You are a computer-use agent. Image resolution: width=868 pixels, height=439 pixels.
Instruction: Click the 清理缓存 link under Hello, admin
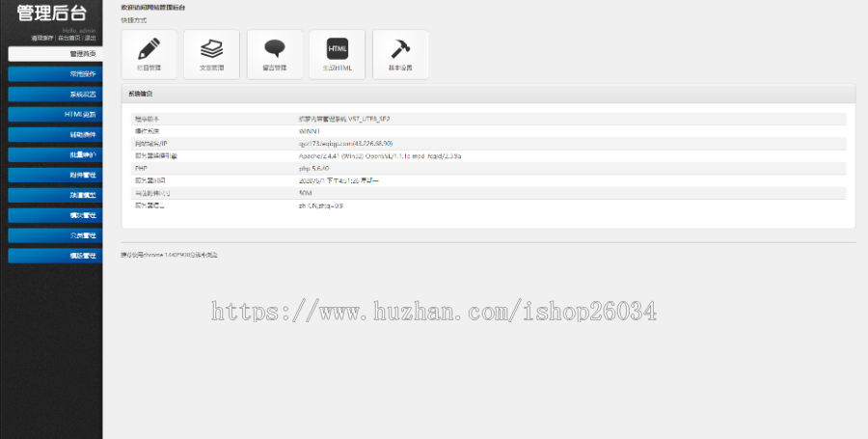[x=42, y=39]
